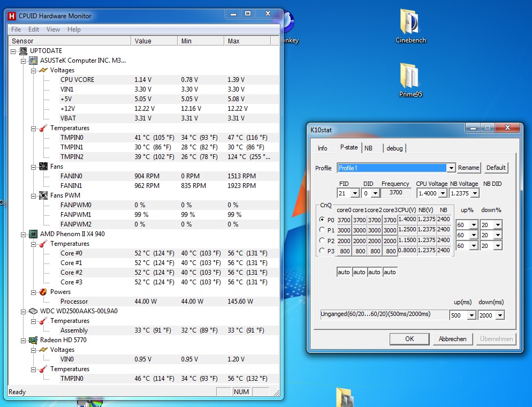Collapse the AMD Phenom II X4 940 node
532x407 pixels.
pyautogui.click(x=23, y=235)
